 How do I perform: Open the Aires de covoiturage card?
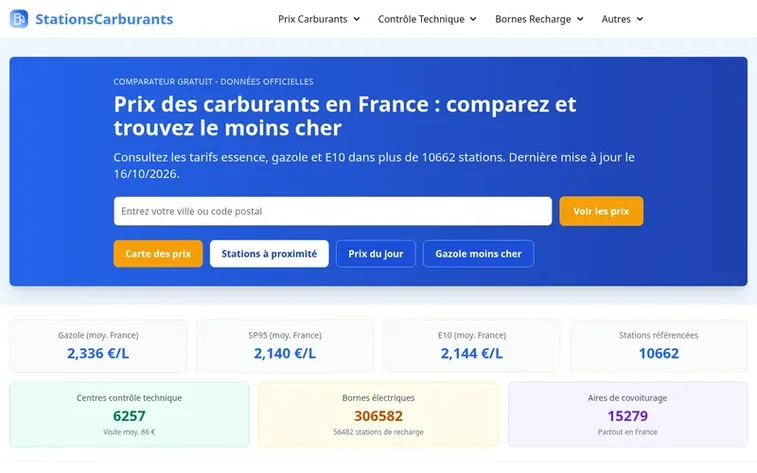[x=628, y=415]
